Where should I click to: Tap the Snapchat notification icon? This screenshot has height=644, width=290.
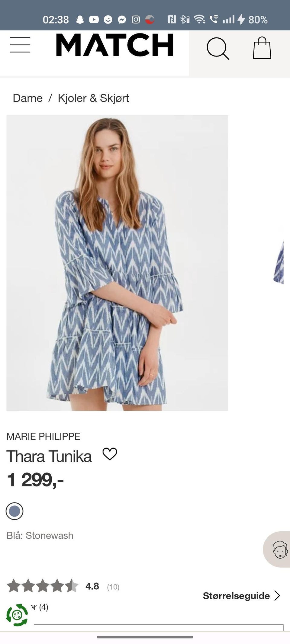pos(80,20)
